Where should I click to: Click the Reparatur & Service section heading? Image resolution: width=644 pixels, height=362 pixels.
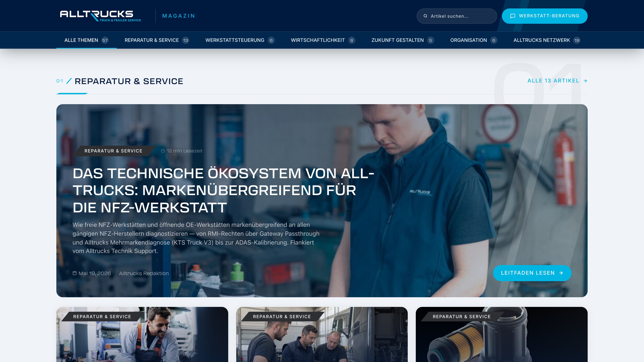click(129, 81)
